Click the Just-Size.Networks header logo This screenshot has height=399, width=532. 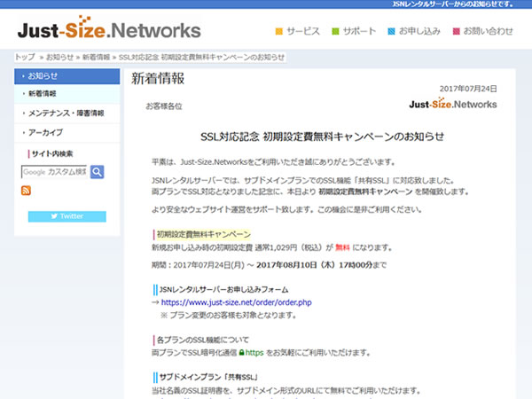[x=109, y=28]
